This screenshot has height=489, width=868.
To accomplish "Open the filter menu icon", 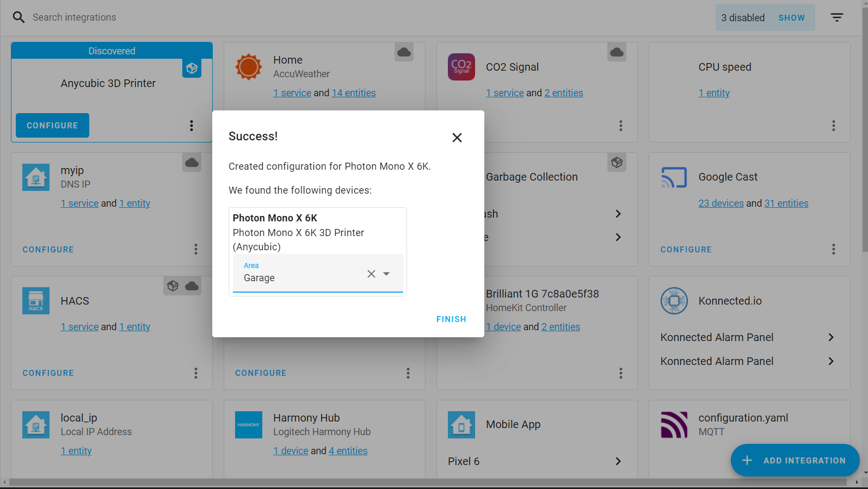I will (x=837, y=17).
